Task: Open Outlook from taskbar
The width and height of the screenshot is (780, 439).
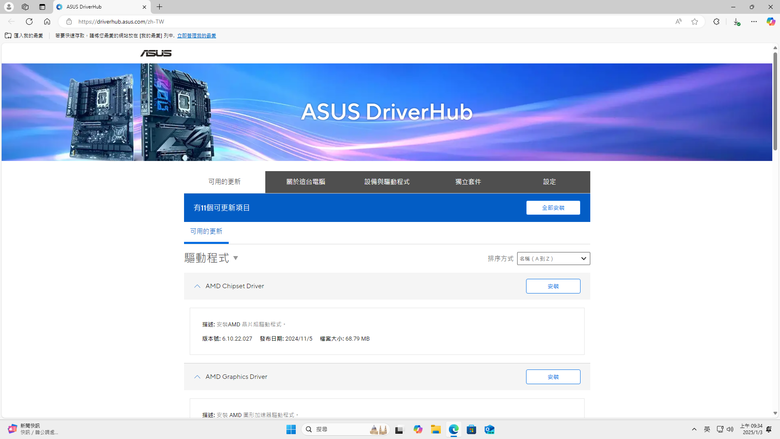Action: (489, 430)
